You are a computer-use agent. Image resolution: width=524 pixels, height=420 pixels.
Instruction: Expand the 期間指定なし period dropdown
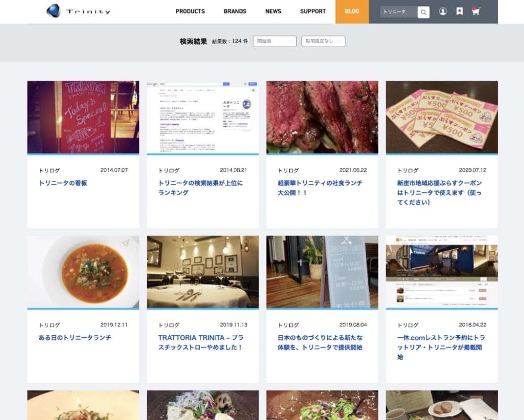pyautogui.click(x=323, y=41)
